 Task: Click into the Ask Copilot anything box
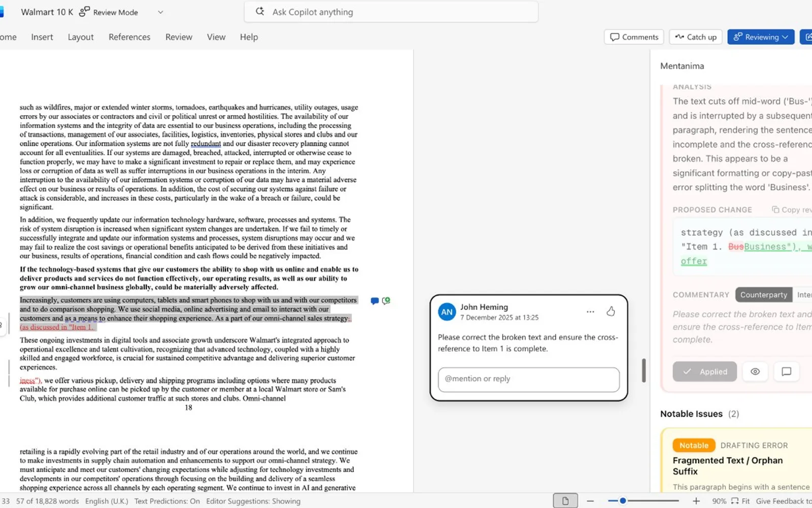click(x=391, y=12)
